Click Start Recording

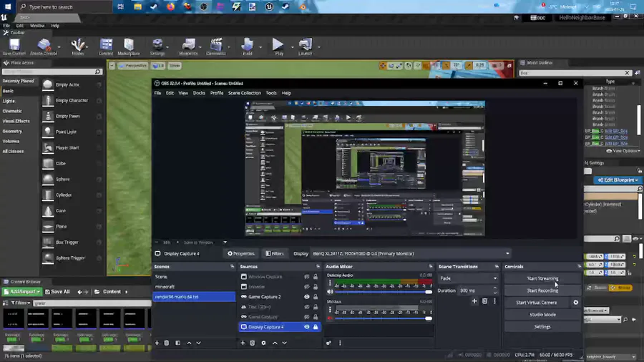click(542, 290)
